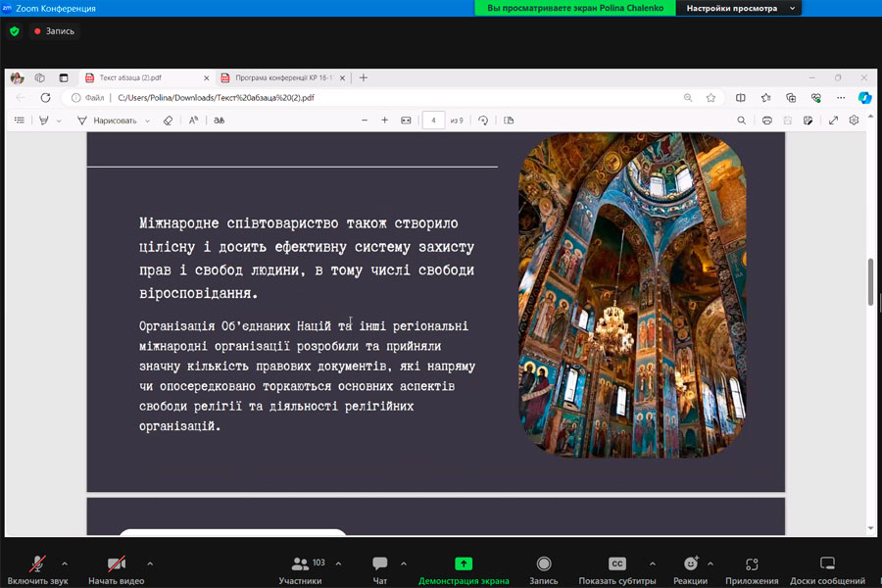This screenshot has height=588, width=882.
Task: Start video with the camera button
Action: (x=117, y=564)
